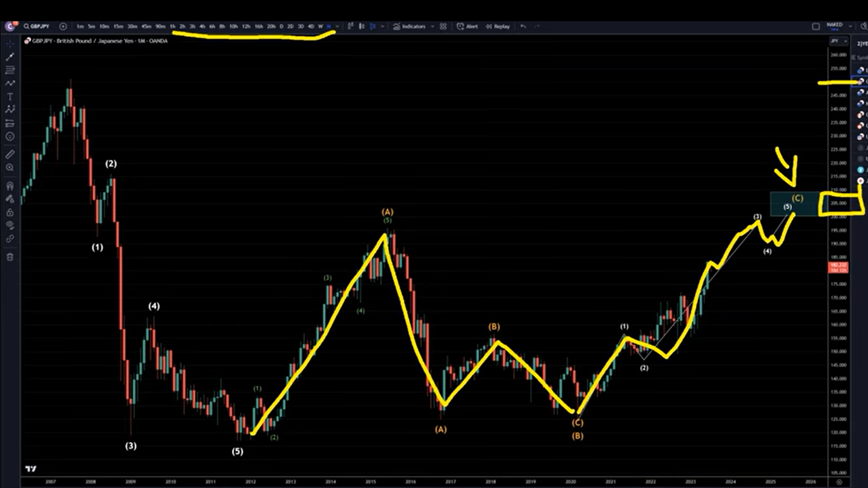Toggle lock all drawing tools
Screen dimensions: 868x488
tap(10, 212)
